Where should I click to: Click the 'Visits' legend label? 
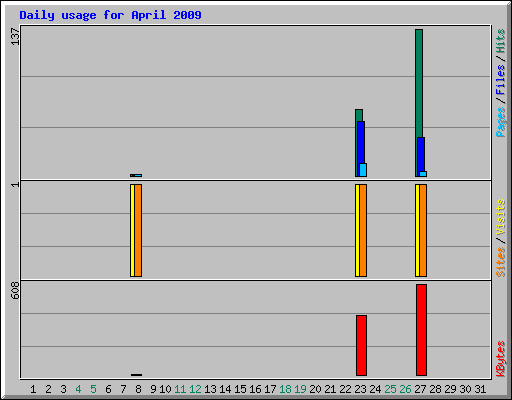tap(501, 217)
